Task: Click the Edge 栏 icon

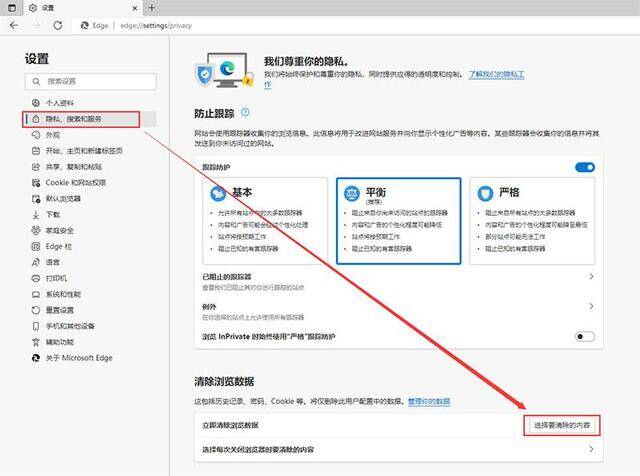Action: pos(36,246)
